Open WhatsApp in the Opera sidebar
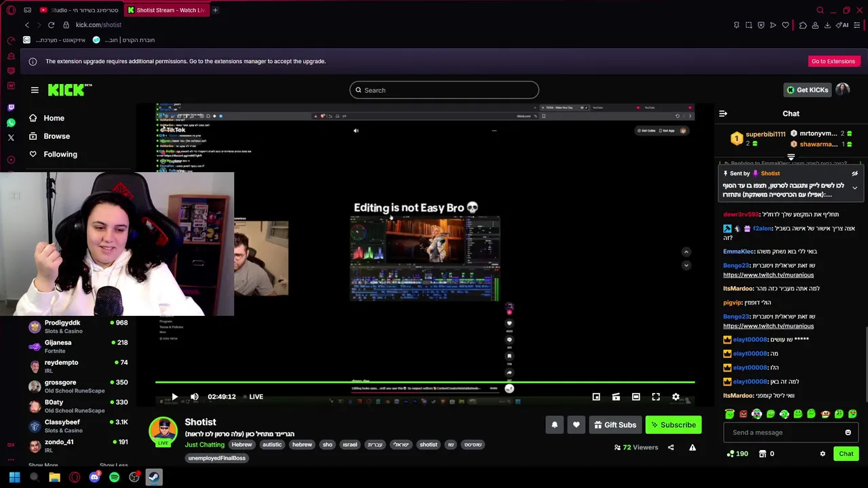 [11, 123]
